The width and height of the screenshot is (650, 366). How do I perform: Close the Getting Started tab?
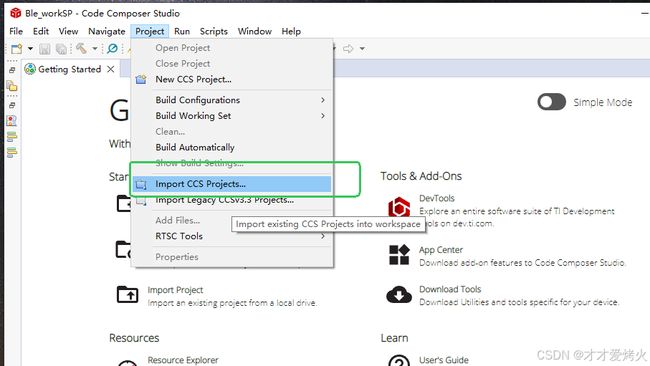[x=111, y=69]
